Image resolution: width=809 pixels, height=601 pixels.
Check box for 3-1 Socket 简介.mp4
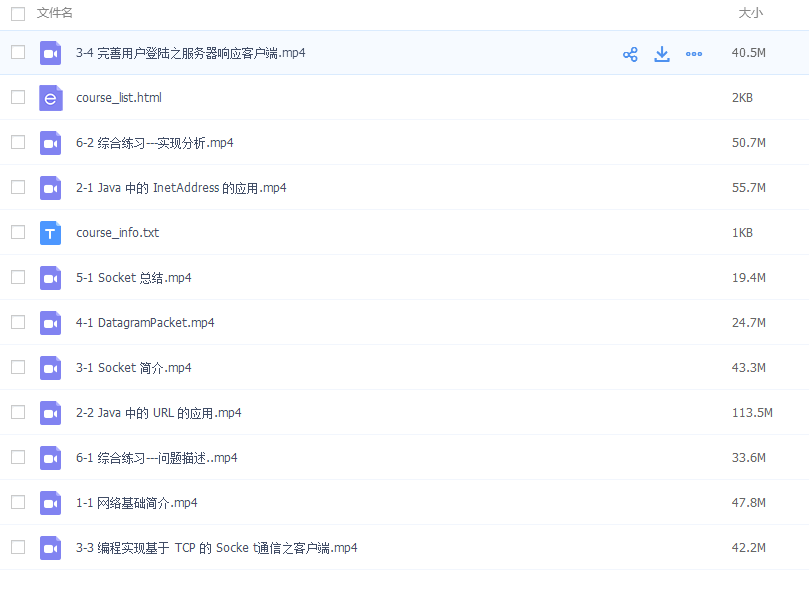(18, 367)
